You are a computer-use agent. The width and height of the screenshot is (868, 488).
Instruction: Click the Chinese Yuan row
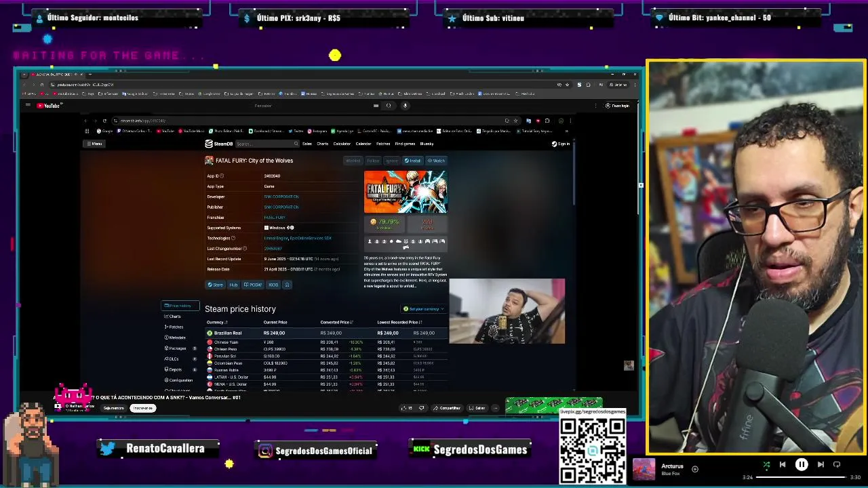(327, 342)
